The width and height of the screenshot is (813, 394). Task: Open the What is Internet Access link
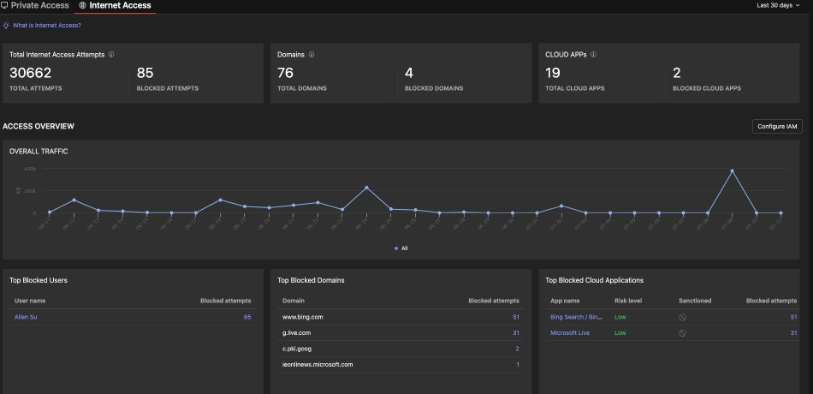[x=47, y=25]
